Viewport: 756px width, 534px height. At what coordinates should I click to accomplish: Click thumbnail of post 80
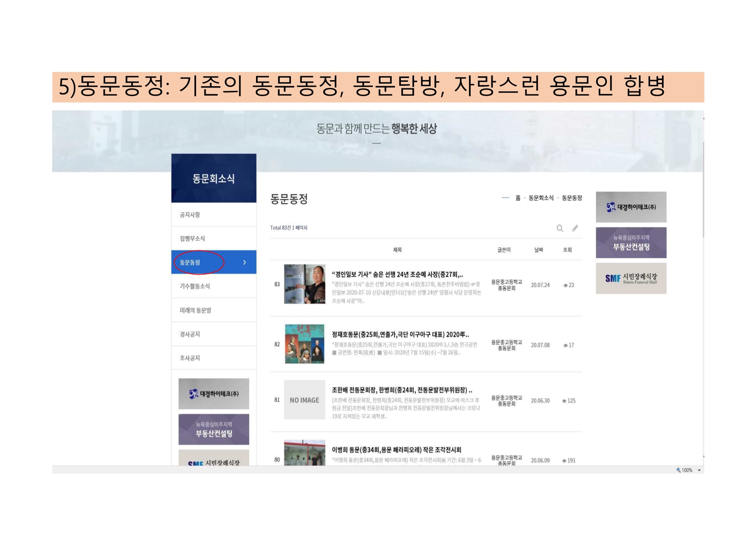305,453
